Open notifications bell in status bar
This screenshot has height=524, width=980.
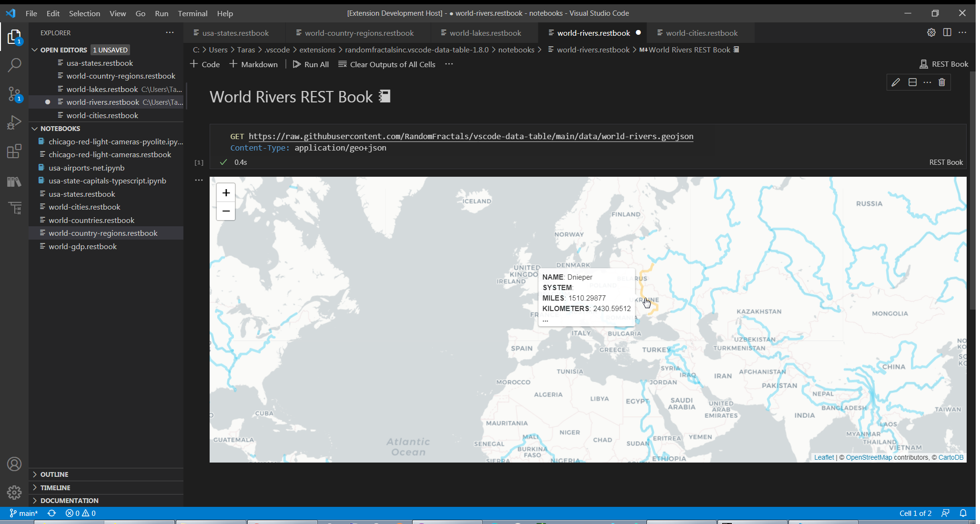(x=963, y=513)
